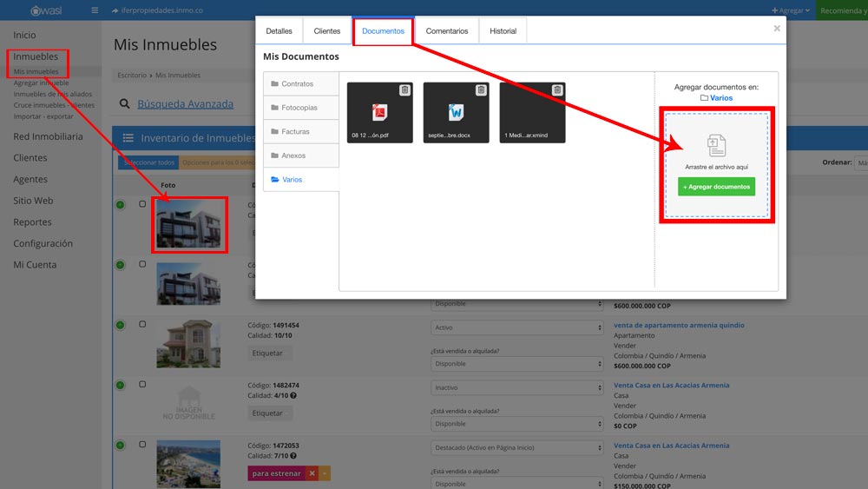Tick the checkbox for property 1482474
Image resolution: width=868 pixels, height=489 pixels.
[142, 384]
